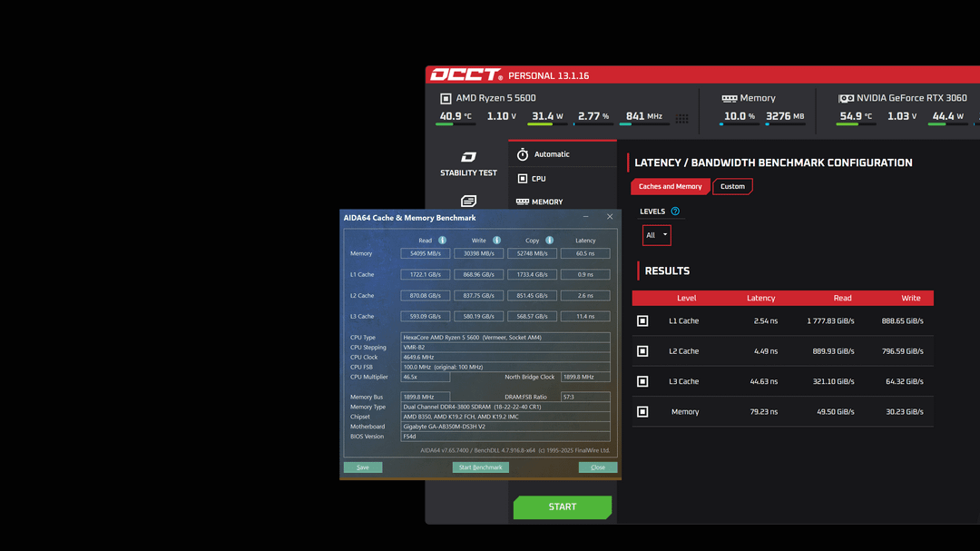
Task: Click the L2 Cache write 796.59 GiB/s value
Action: pyautogui.click(x=903, y=351)
